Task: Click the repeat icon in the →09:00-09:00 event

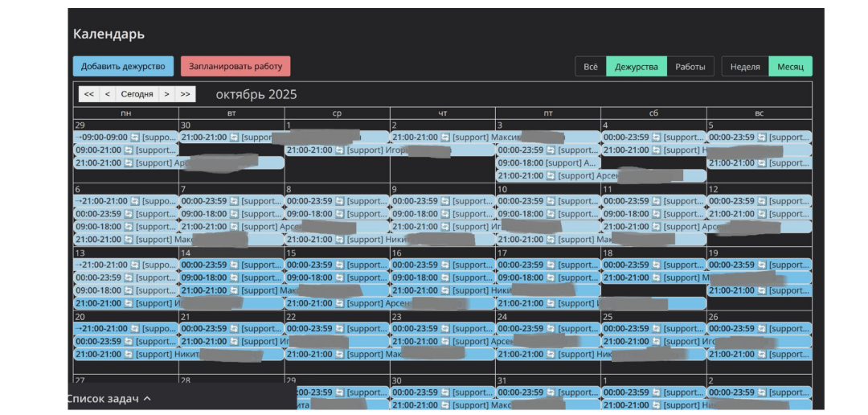Action: 134,138
